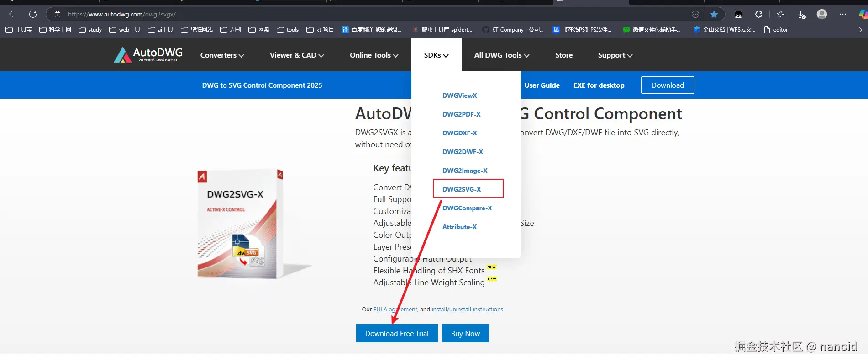The width and height of the screenshot is (868, 363).
Task: Select DWG2PDF-X from the SDKs menu
Action: [461, 114]
